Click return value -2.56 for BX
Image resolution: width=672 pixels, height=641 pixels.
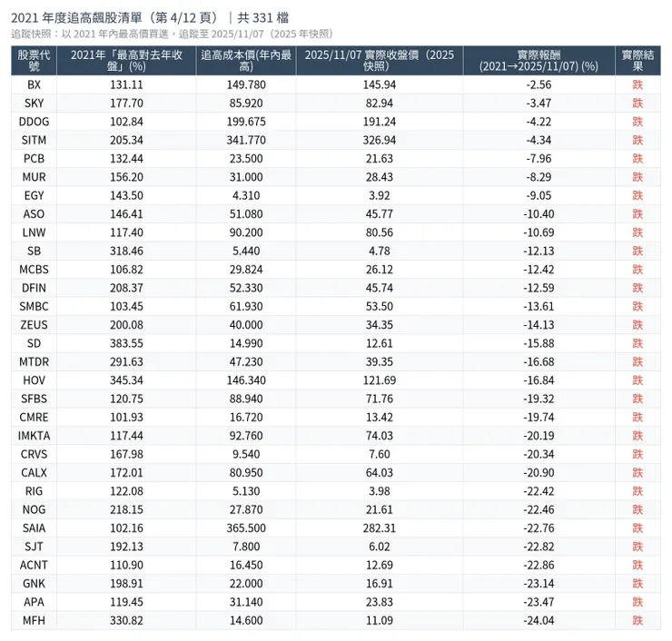point(539,84)
